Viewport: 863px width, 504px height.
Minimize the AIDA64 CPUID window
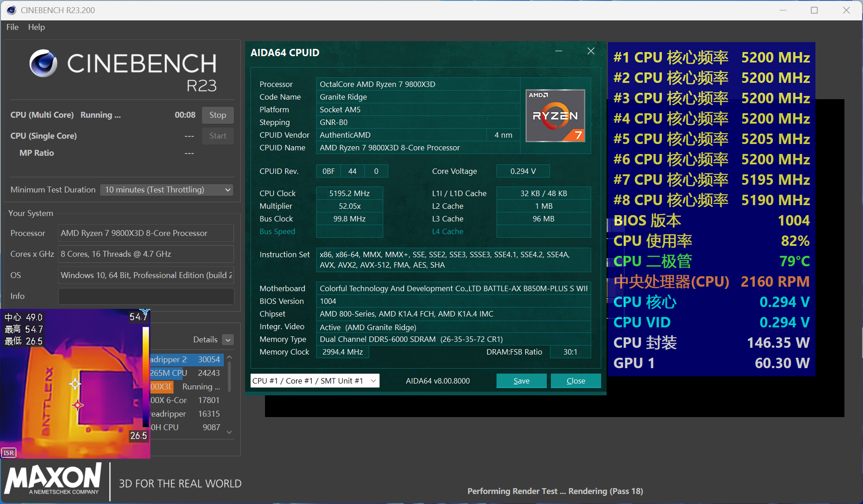pos(559,51)
